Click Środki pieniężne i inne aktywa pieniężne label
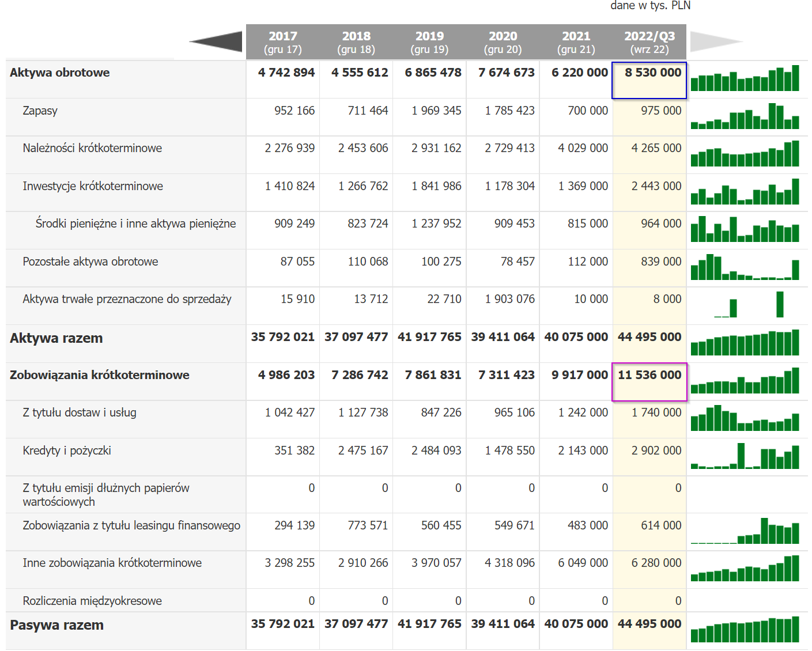Screen dimensions: 812x651 tap(136, 224)
